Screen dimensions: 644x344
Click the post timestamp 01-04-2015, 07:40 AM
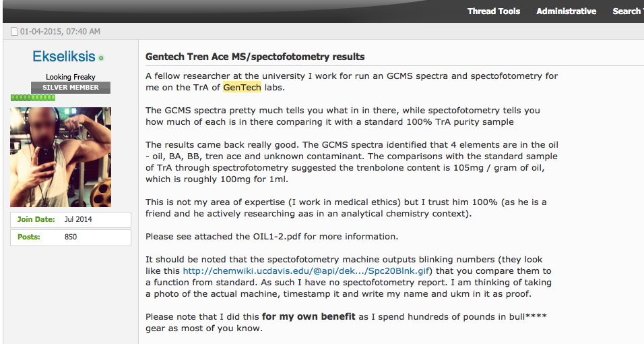click(60, 32)
